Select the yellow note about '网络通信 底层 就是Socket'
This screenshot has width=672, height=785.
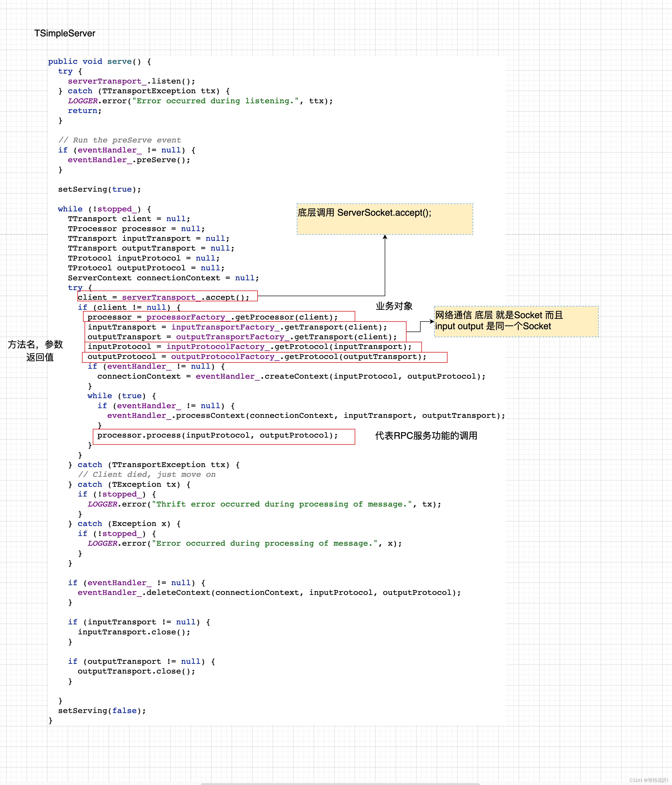tap(516, 321)
